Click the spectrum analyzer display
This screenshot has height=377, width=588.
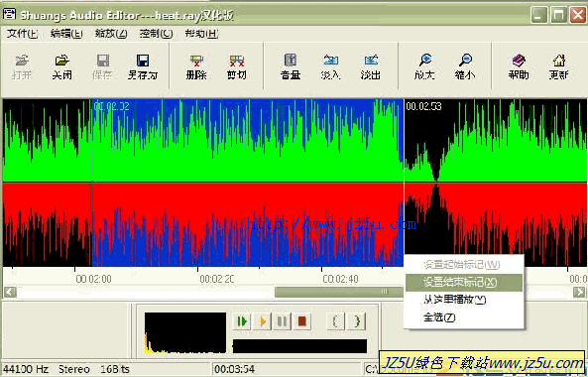185,332
